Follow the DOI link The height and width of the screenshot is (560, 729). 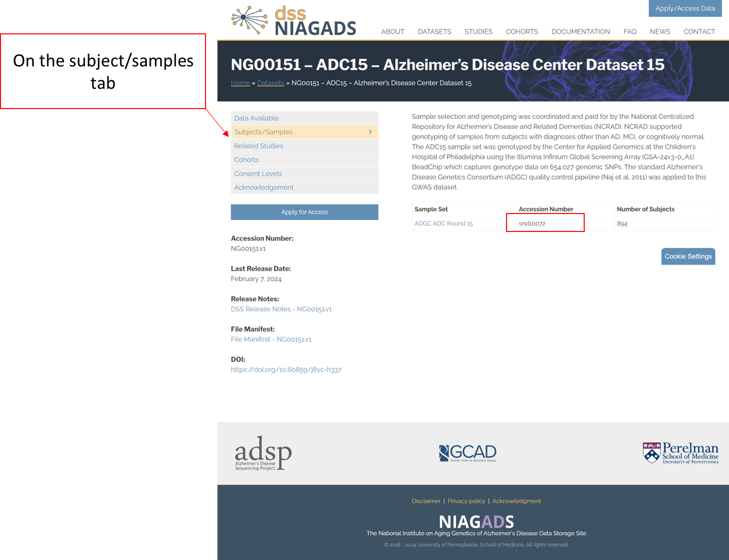coord(286,370)
